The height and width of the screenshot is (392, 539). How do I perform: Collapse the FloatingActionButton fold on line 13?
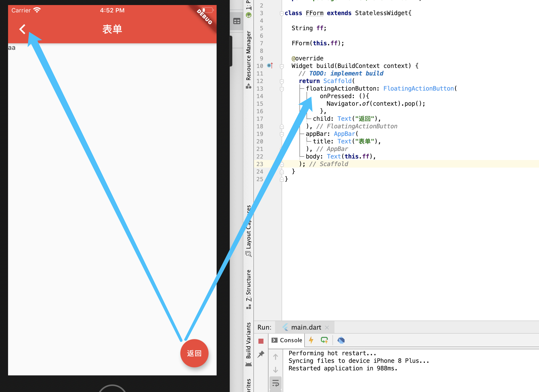click(x=282, y=89)
